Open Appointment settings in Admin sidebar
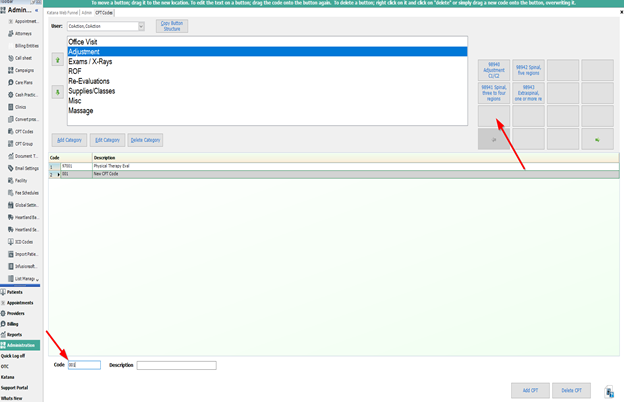This screenshot has width=624, height=402. click(23, 21)
